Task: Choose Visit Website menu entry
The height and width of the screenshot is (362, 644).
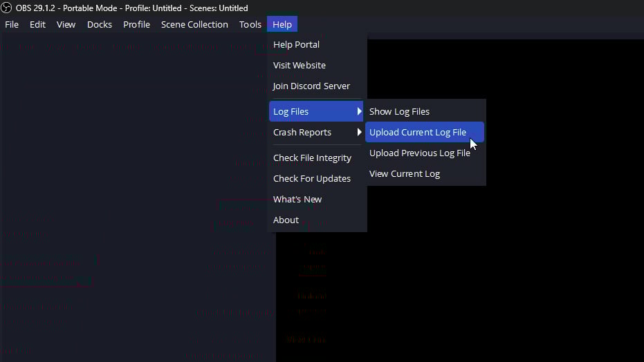Action: click(x=316, y=65)
